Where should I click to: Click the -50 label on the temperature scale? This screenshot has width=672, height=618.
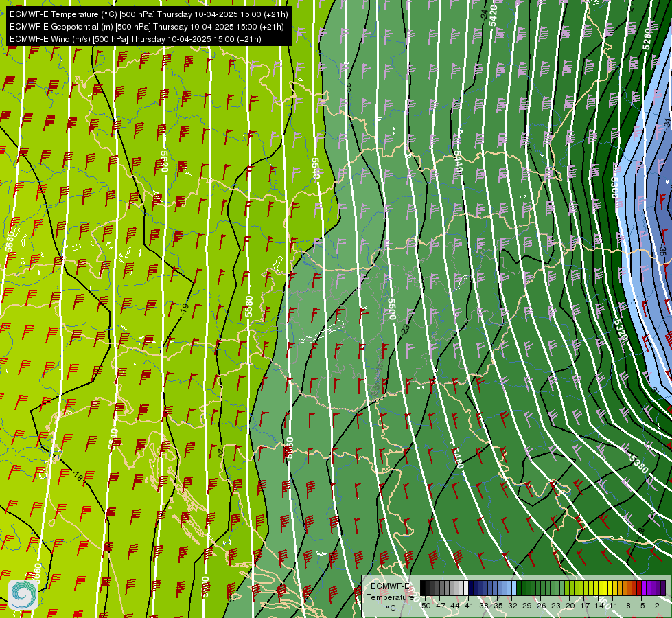425,606
